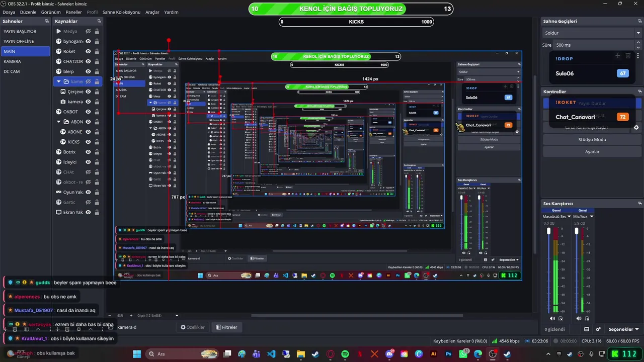
Task: Open Photoshop from the taskbar
Action: click(x=448, y=354)
